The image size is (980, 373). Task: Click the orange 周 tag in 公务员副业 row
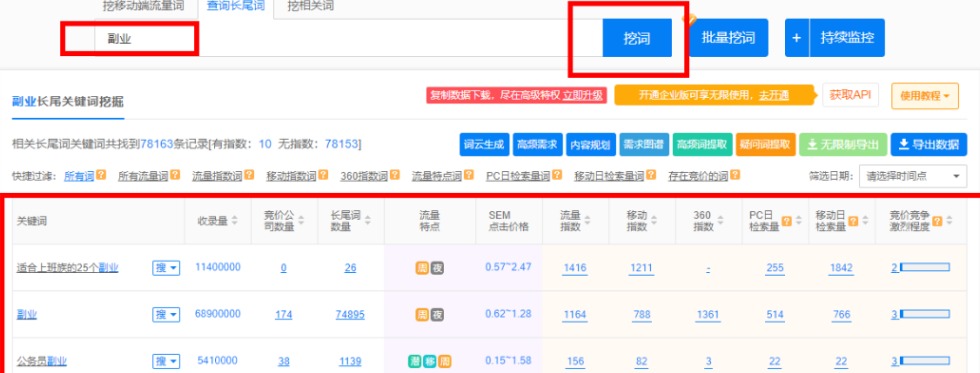coord(444,361)
